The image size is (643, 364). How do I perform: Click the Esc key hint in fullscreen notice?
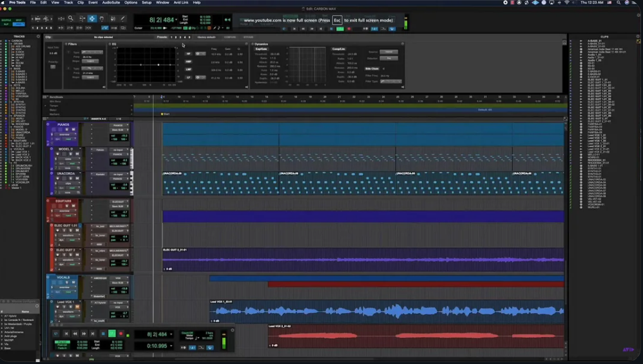click(337, 20)
